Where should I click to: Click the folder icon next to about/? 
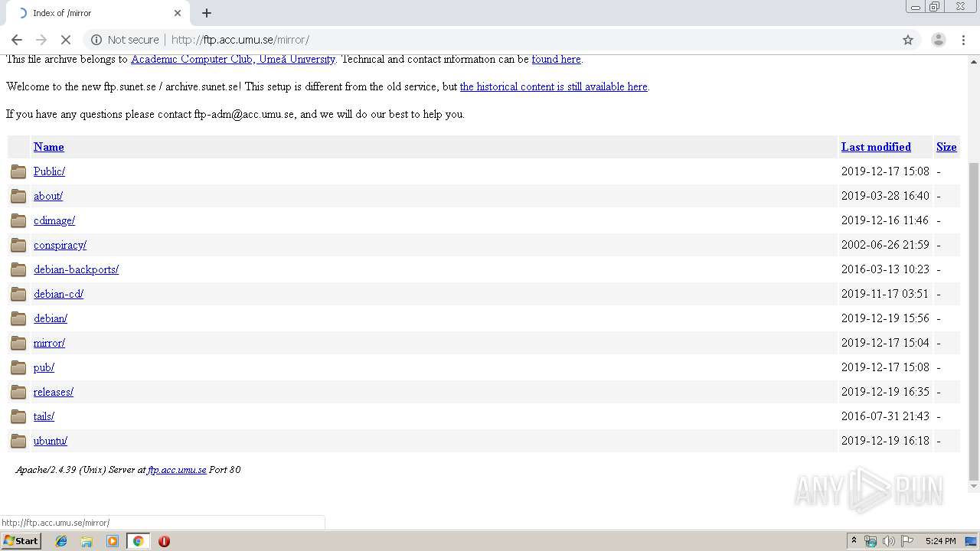coord(18,196)
